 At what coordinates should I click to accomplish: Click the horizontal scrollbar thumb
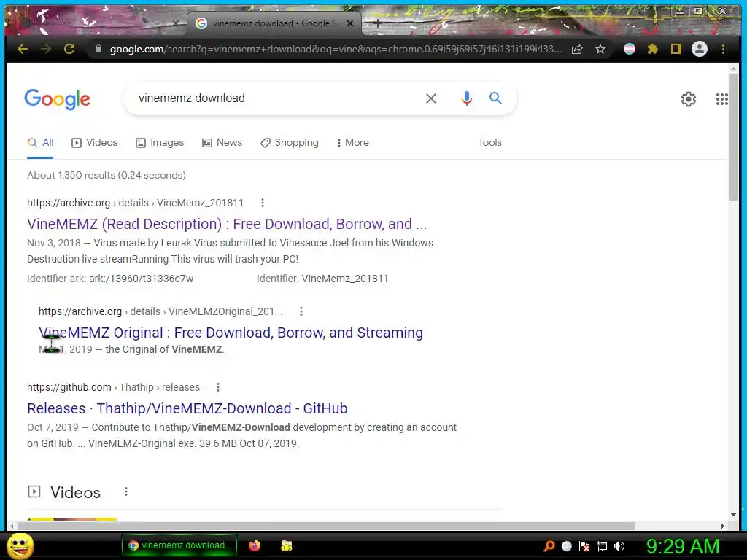pyautogui.click(x=326, y=526)
